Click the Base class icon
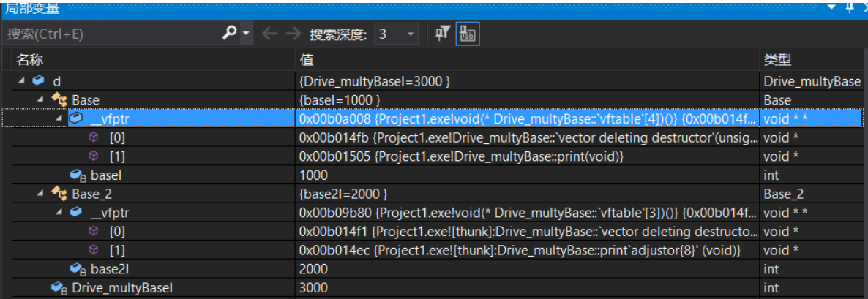Viewport: 868px width, 299px height. coord(59,100)
